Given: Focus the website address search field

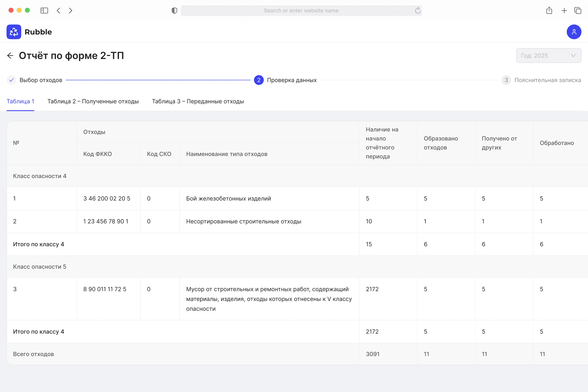Looking at the screenshot, I should pyautogui.click(x=301, y=11).
